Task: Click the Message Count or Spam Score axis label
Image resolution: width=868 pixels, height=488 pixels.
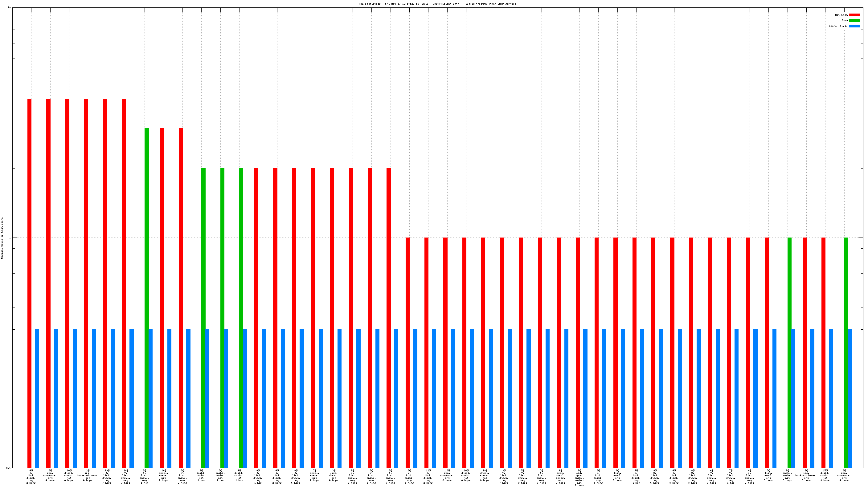Action: click(2, 238)
